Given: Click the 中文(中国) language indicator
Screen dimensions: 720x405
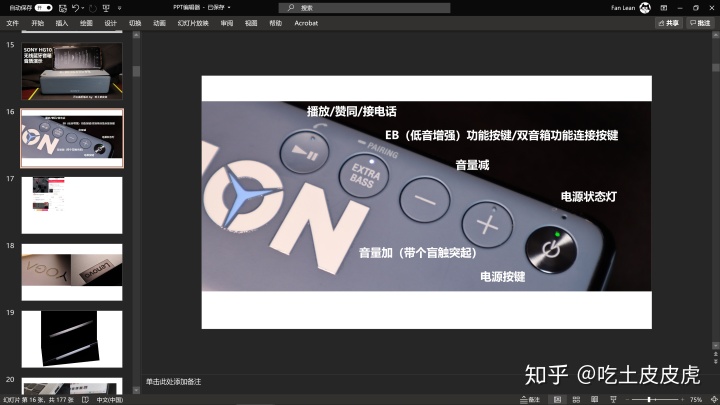Looking at the screenshot, I should [110, 399].
